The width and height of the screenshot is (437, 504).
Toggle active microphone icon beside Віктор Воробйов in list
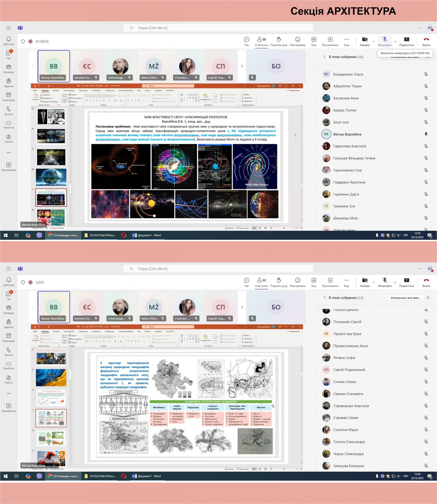coord(426,134)
